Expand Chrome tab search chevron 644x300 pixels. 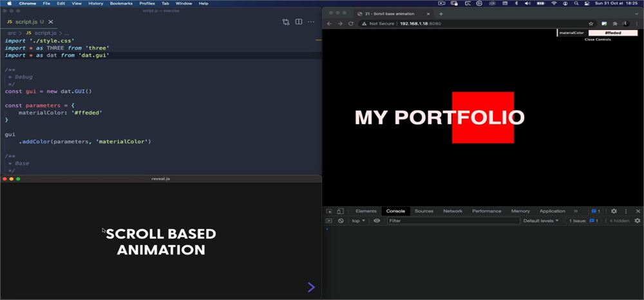(637, 14)
